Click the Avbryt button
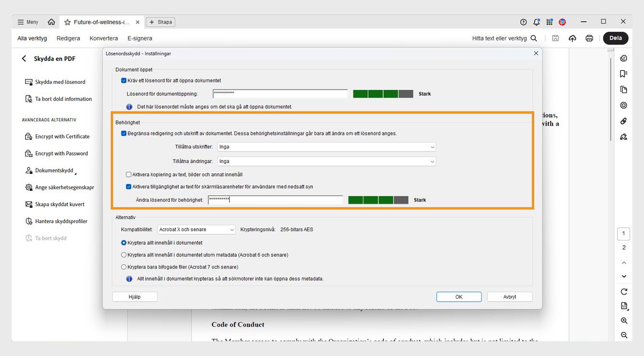This screenshot has width=644, height=356. point(510,297)
